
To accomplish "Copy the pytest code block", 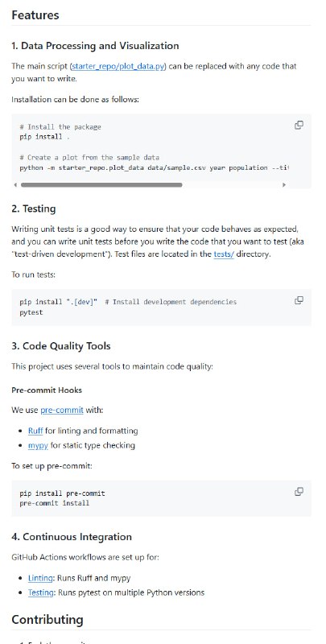I will 299,300.
